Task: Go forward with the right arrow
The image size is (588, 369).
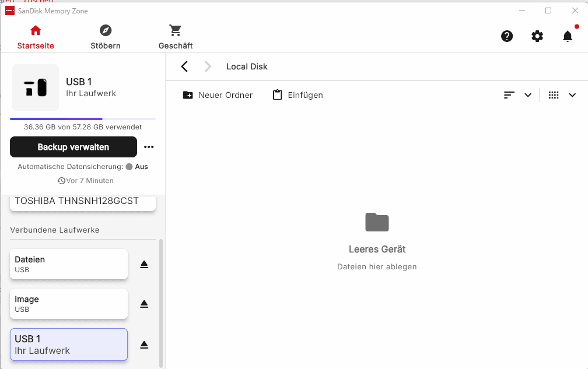Action: click(x=208, y=66)
